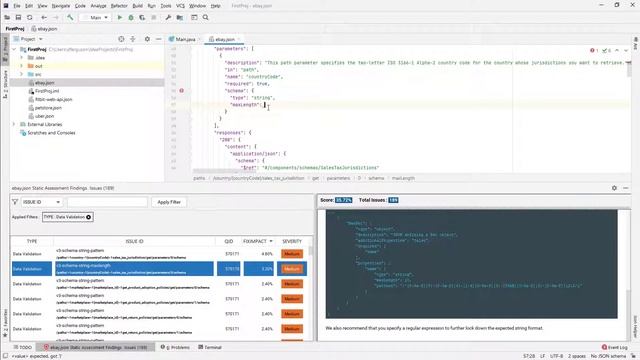Select the ebay.json editor tab
This screenshot has width=640, height=360.
tap(223, 39)
